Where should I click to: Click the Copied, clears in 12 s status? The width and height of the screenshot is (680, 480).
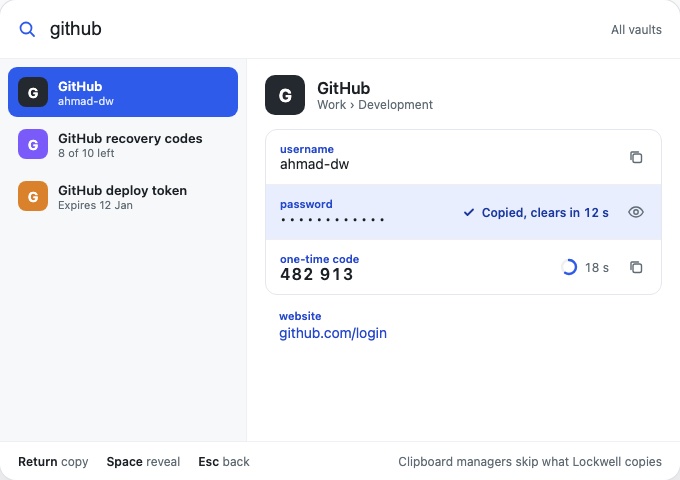point(536,212)
